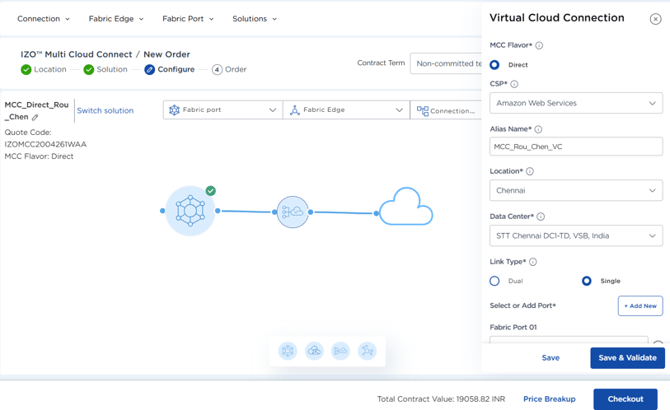The height and width of the screenshot is (410, 670).
Task: Click the third icon in the bottom component palette
Action: pyautogui.click(x=341, y=351)
